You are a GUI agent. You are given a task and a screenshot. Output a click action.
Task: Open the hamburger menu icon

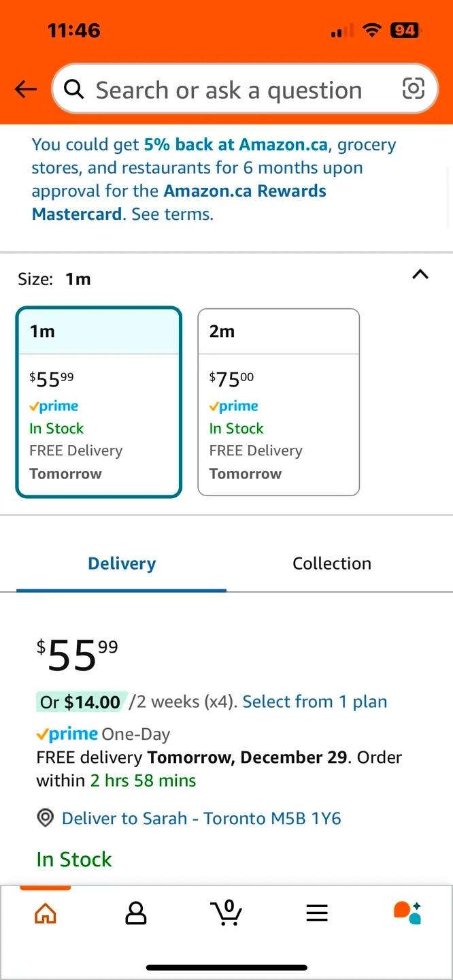click(317, 913)
